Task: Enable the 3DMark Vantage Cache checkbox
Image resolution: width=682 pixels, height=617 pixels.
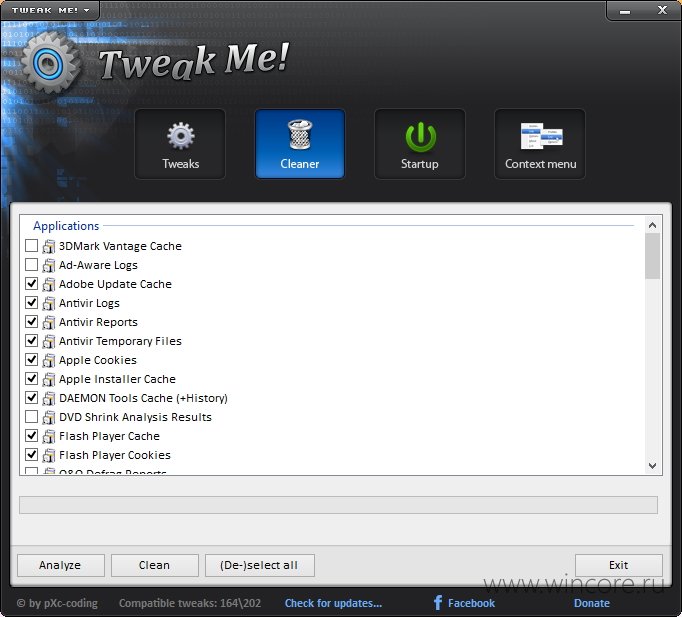Action: coord(31,246)
